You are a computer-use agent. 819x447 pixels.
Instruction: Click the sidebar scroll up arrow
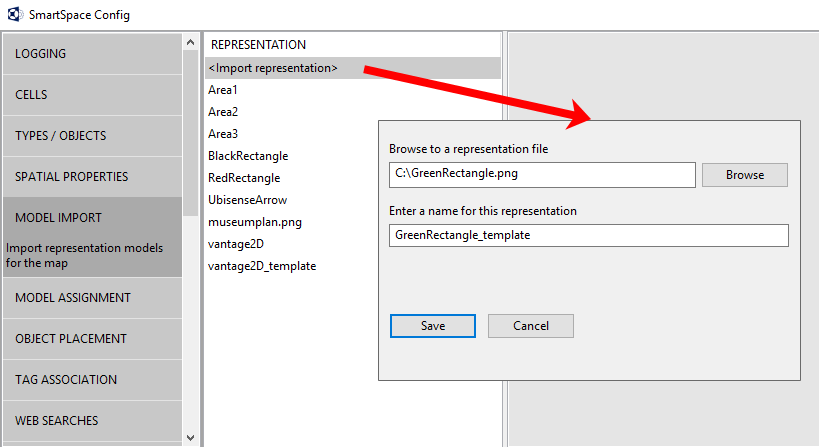(190, 42)
